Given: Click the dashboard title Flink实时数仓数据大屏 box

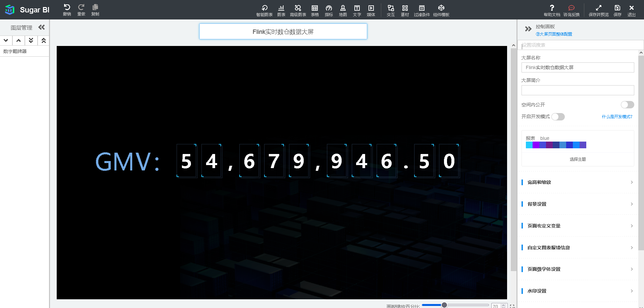Looking at the screenshot, I should 283,32.
